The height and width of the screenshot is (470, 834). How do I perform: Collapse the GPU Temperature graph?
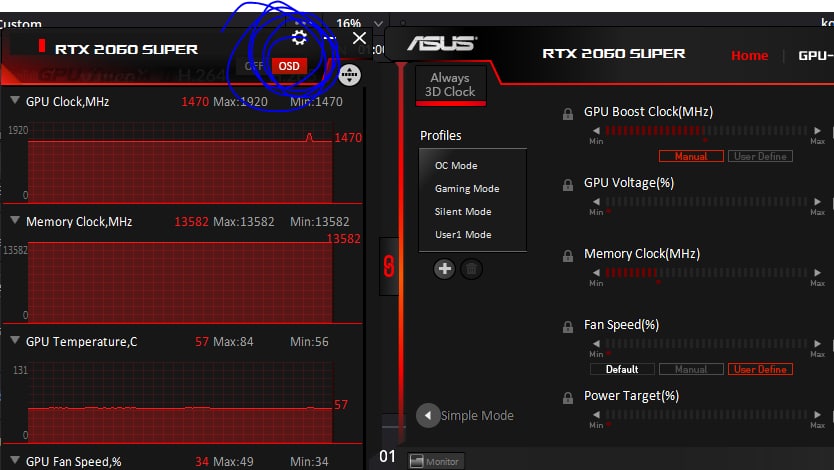point(15,340)
